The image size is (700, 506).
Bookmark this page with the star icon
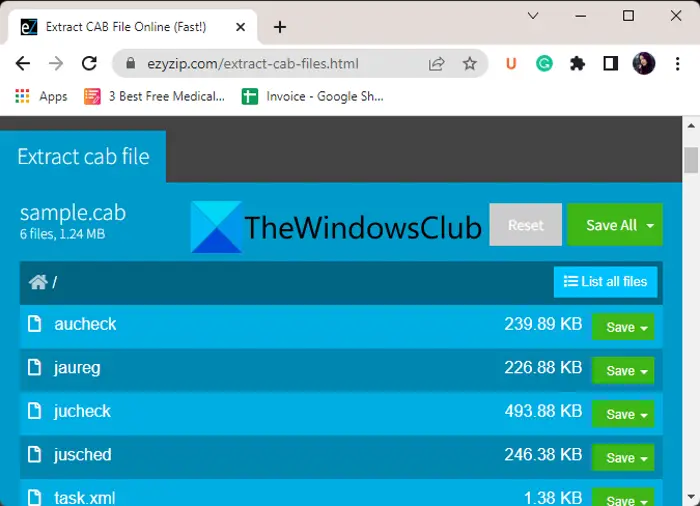pyautogui.click(x=469, y=64)
